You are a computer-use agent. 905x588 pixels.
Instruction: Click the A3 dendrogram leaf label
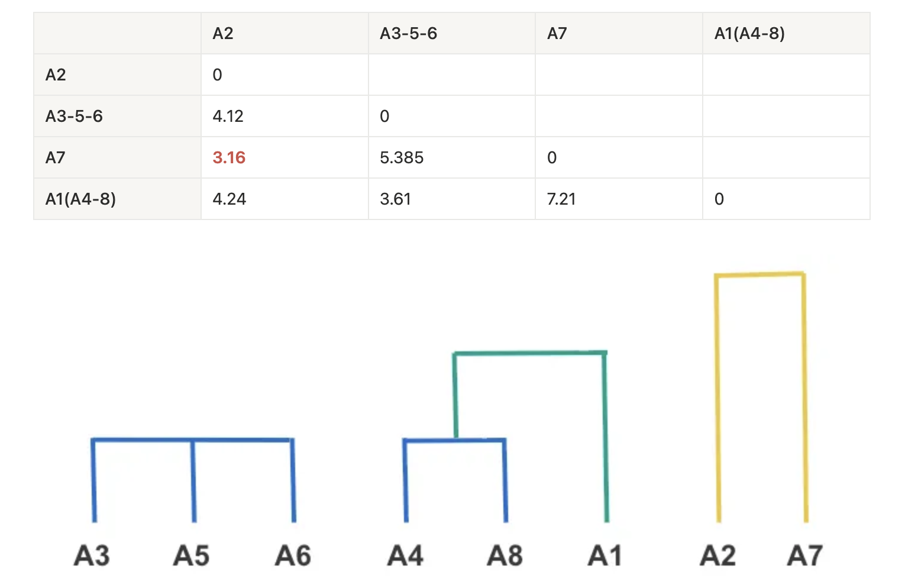tap(92, 556)
